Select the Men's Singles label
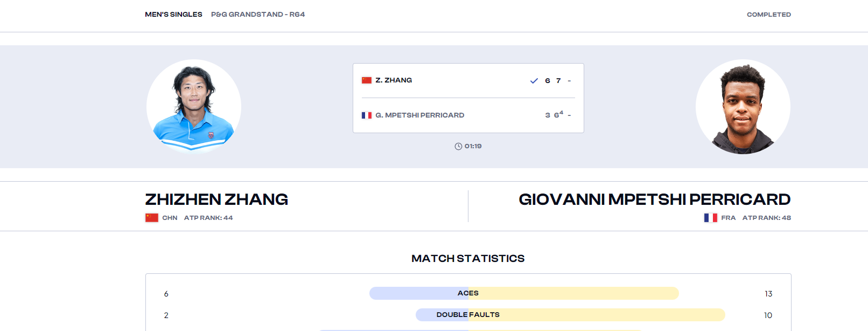 [x=173, y=15]
